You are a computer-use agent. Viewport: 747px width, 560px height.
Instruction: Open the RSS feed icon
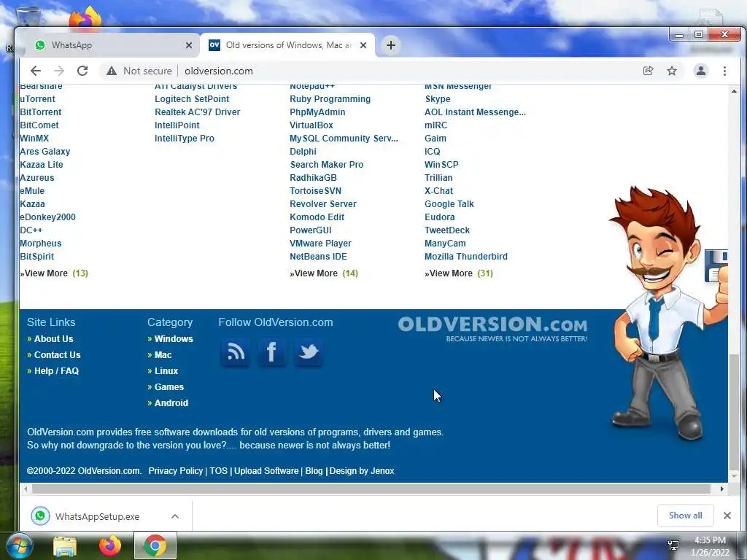pos(236,352)
